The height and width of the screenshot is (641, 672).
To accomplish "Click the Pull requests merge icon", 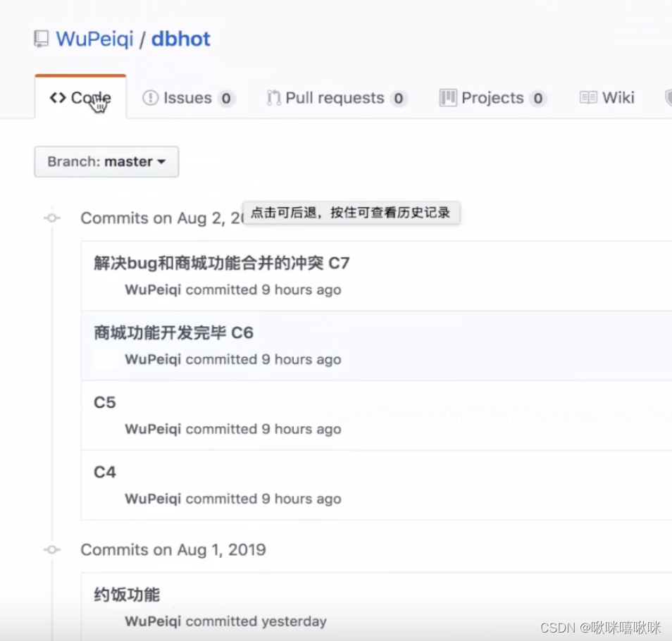I will pyautogui.click(x=274, y=98).
